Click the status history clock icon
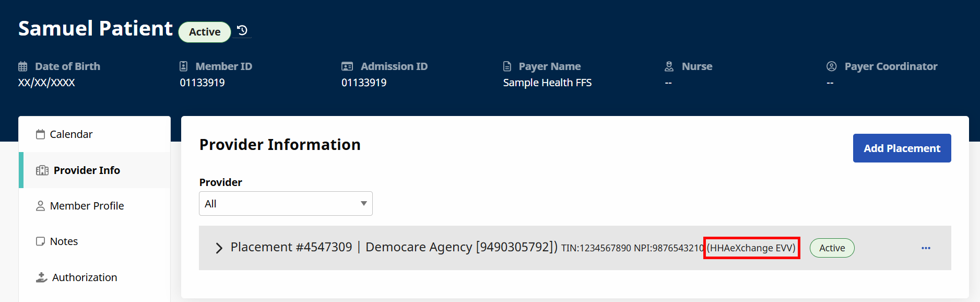Viewport: 980px width, 302px height. (x=242, y=30)
